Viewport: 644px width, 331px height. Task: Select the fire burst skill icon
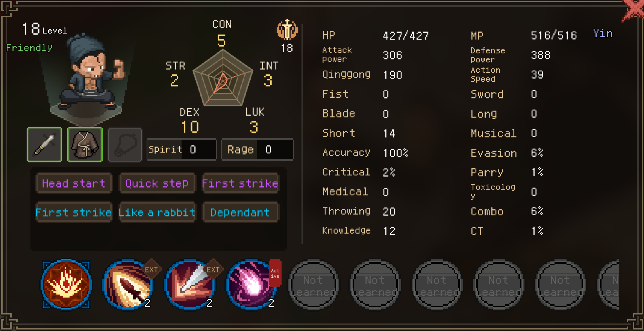pos(66,284)
